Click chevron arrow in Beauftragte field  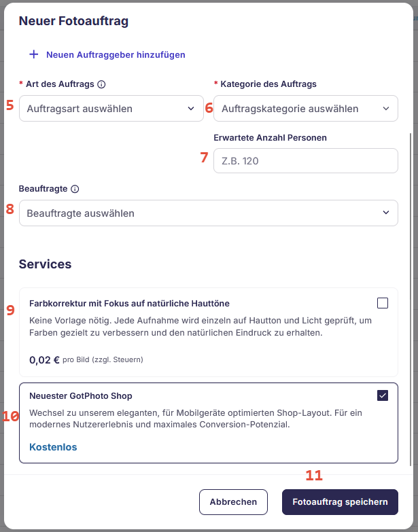[x=386, y=213]
